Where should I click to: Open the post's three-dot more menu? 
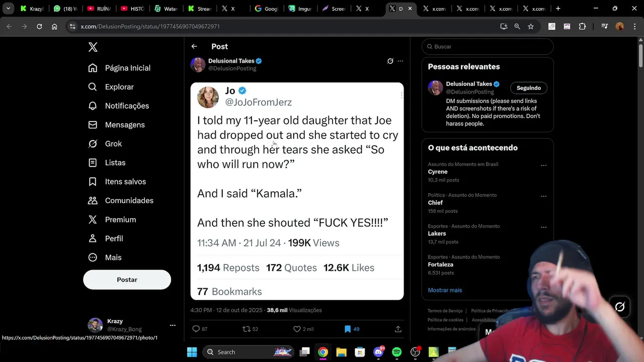(400, 61)
